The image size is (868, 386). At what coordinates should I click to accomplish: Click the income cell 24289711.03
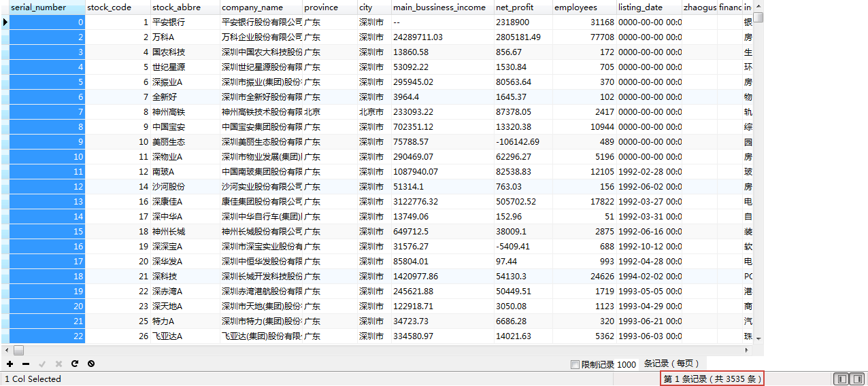[x=443, y=37]
